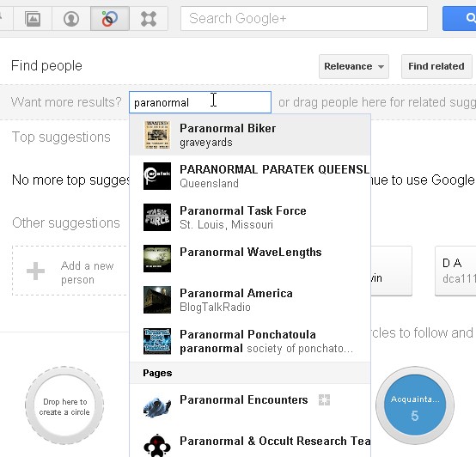Click the PARATEK Queensland logo thumbnail
Screen dimensions: 476x457
click(x=157, y=176)
